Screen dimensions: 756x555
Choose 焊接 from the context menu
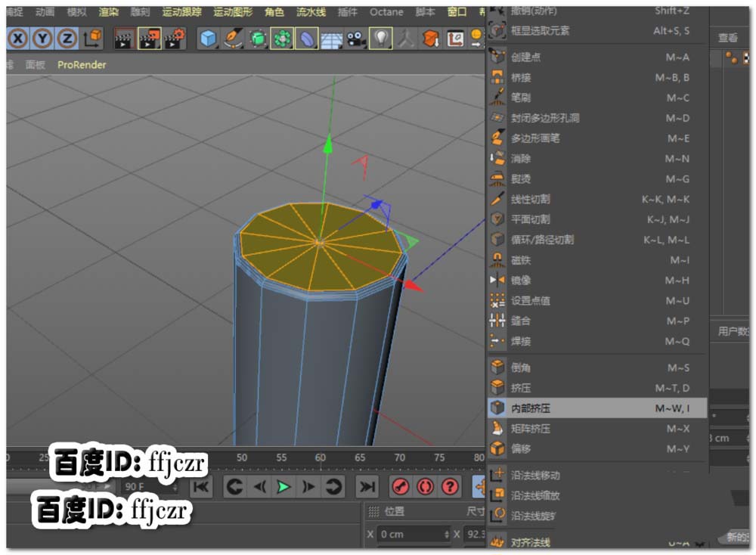pyautogui.click(x=596, y=341)
